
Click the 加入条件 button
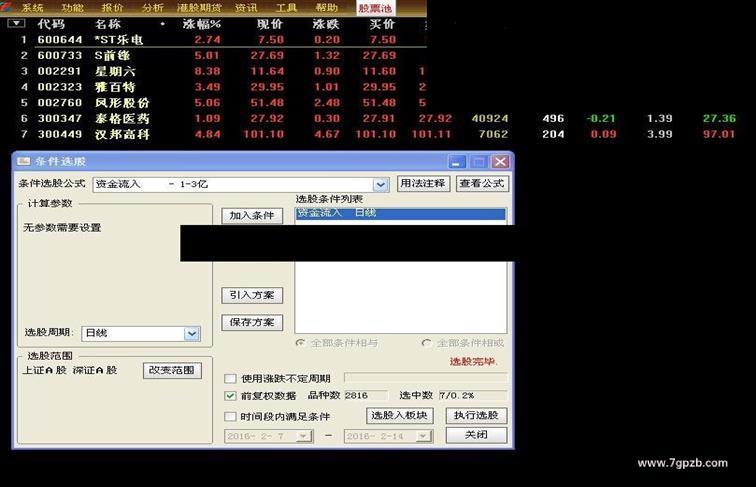pos(252,216)
